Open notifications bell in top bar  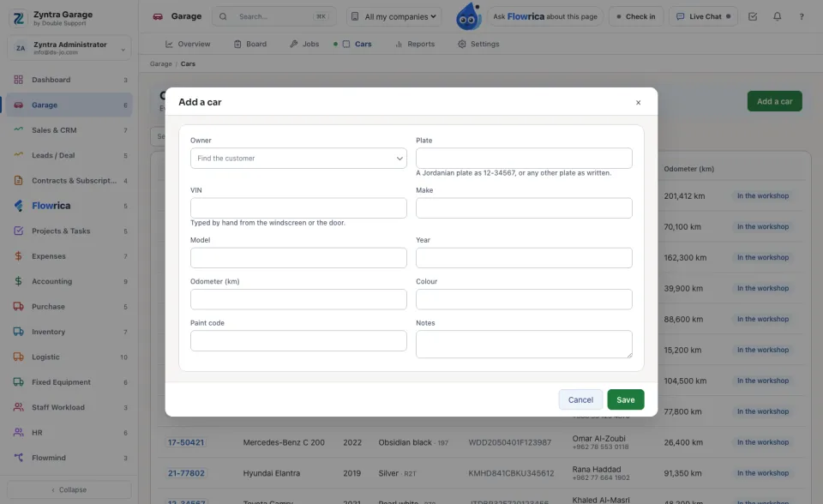point(778,16)
